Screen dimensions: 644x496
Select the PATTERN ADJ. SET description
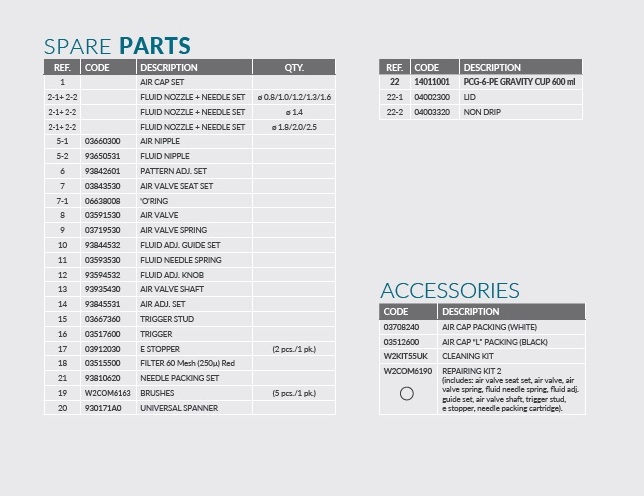click(x=176, y=171)
